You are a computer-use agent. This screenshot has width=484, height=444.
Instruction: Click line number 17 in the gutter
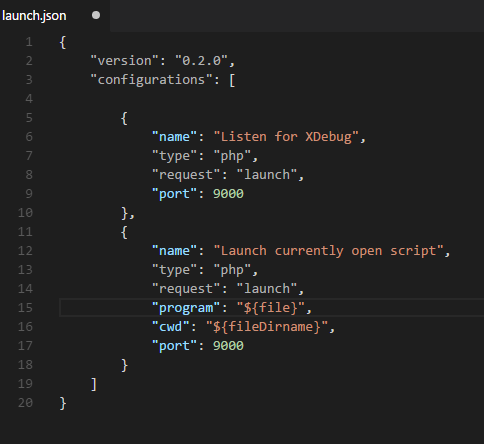click(x=25, y=346)
